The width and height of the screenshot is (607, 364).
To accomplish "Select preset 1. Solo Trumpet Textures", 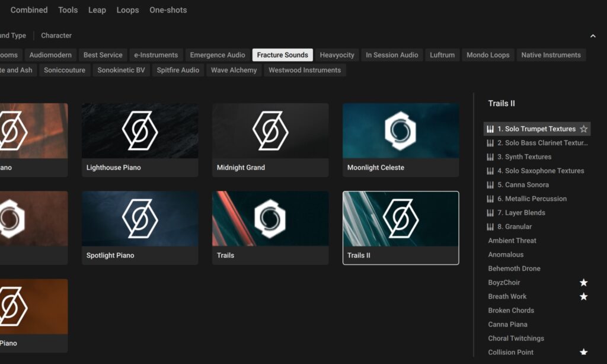I will point(537,129).
